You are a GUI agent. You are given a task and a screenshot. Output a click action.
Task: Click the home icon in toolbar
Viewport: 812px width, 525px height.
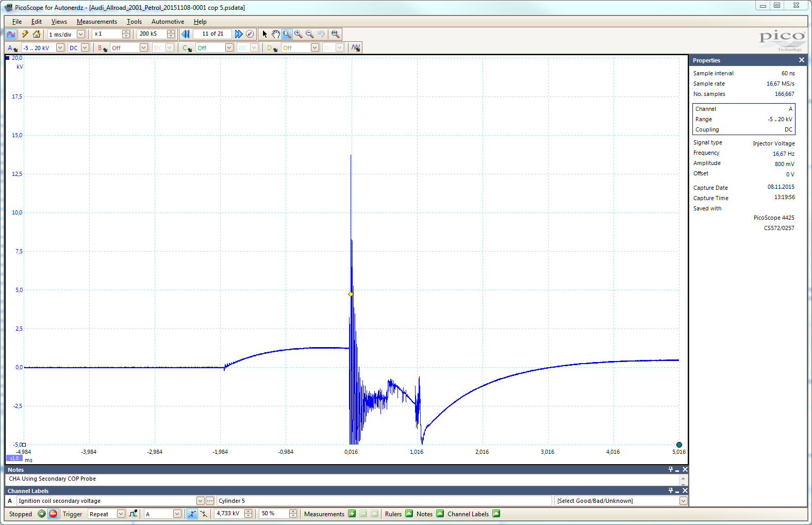click(37, 34)
